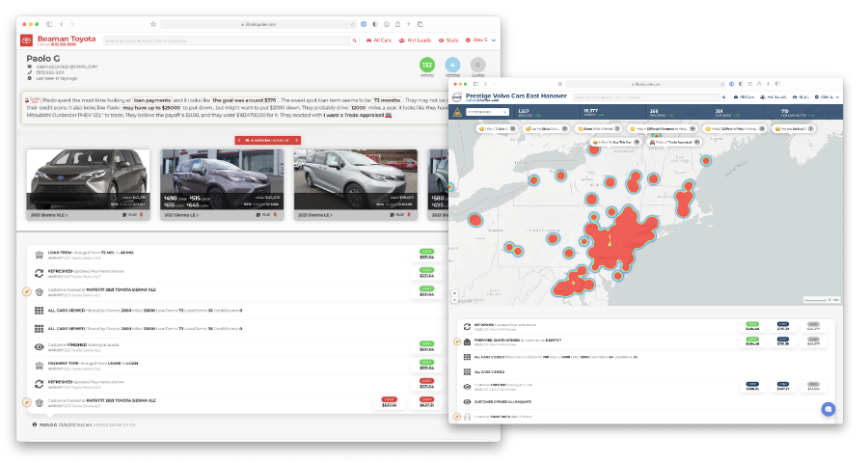Open the purple 2021 Sienna LE card image
Screen dimensions: 868x463
point(222,179)
